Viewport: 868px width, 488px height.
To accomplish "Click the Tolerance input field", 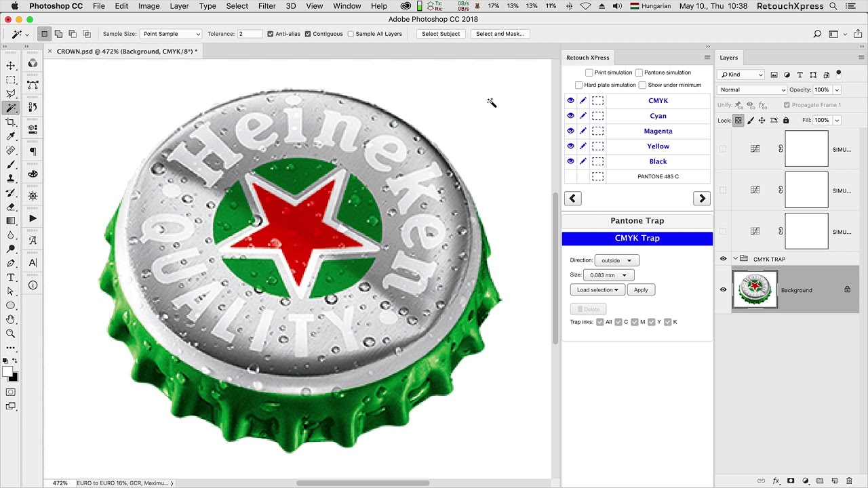I will pyautogui.click(x=249, y=34).
